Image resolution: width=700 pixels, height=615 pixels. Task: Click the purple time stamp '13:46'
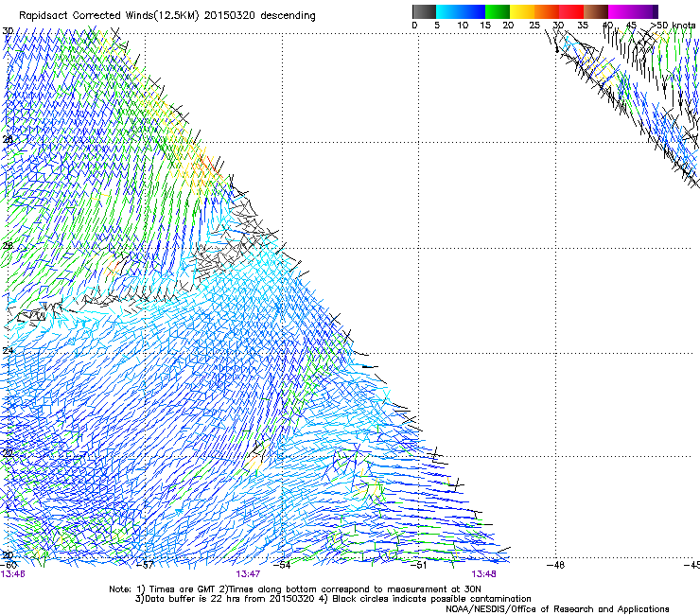tap(12, 574)
